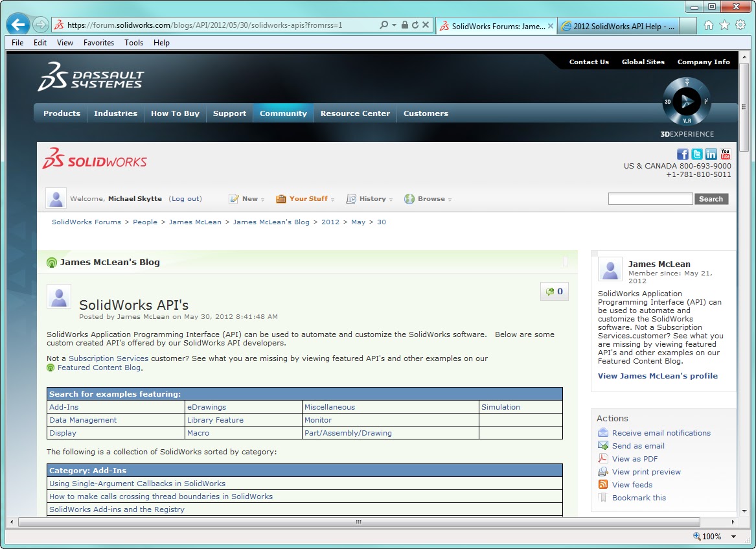The width and height of the screenshot is (756, 549).
Task: Click the Receive email notifications envelope icon
Action: (602, 432)
